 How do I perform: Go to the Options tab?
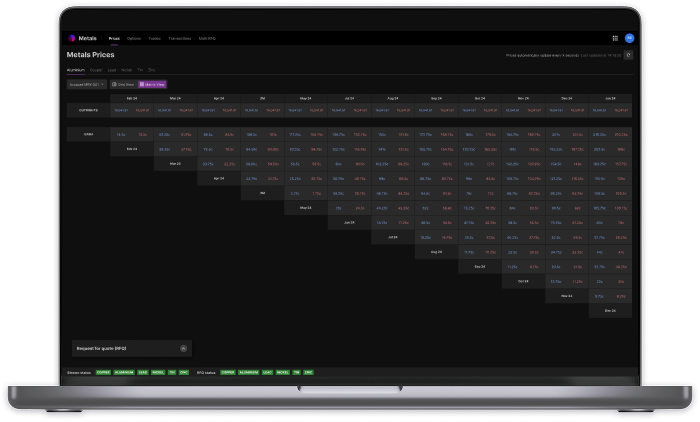(x=134, y=38)
